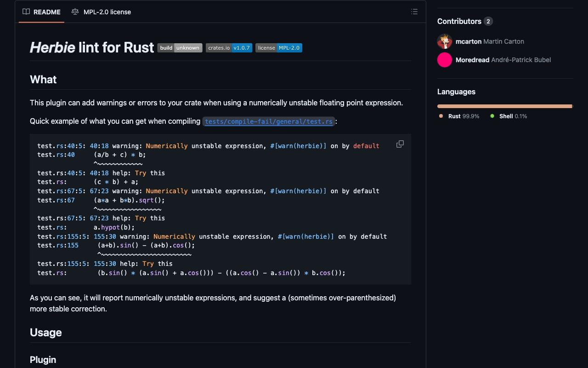Click the code line '(c * b) + a;'
The height and width of the screenshot is (368, 588).
pyautogui.click(x=116, y=182)
